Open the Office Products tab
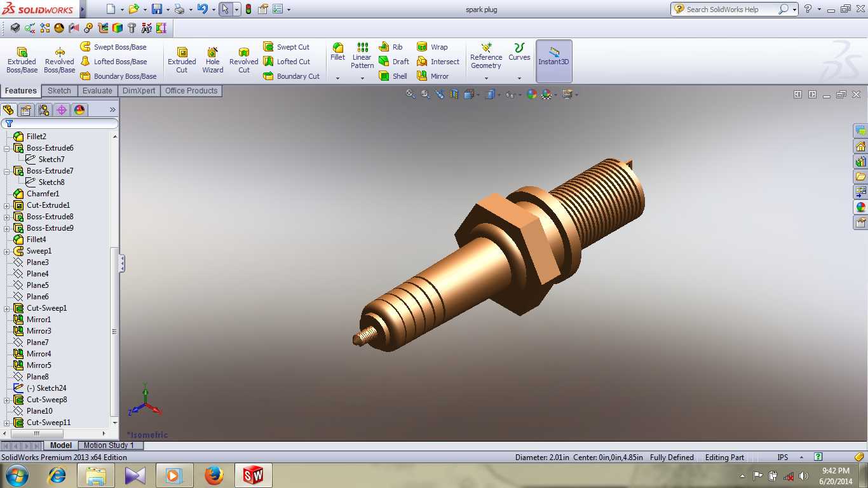Viewport: 868px width, 488px height. pyautogui.click(x=191, y=91)
